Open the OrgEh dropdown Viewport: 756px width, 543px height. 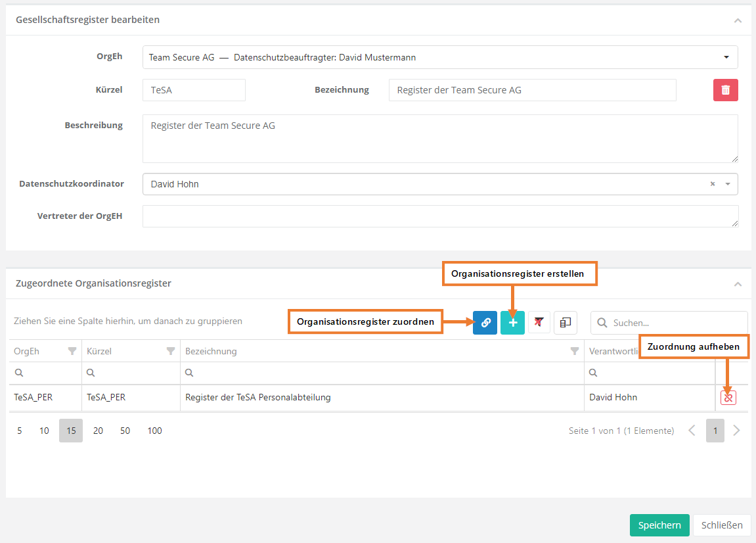point(726,57)
